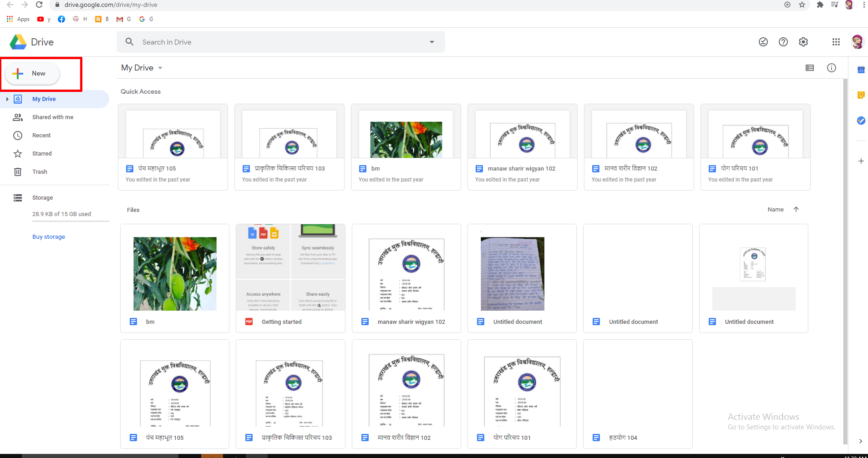Expand My Drive tree in sidebar
The width and height of the screenshot is (868, 458).
tap(7, 99)
